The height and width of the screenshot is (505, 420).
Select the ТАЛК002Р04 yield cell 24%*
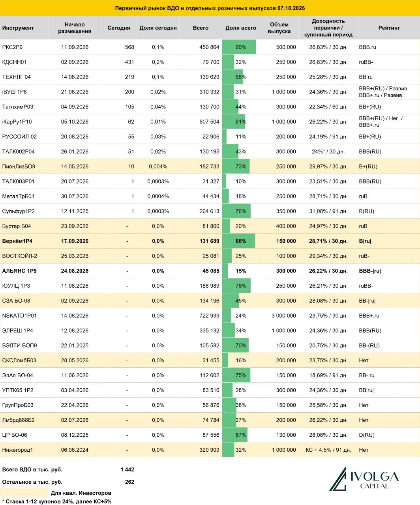coord(328,151)
